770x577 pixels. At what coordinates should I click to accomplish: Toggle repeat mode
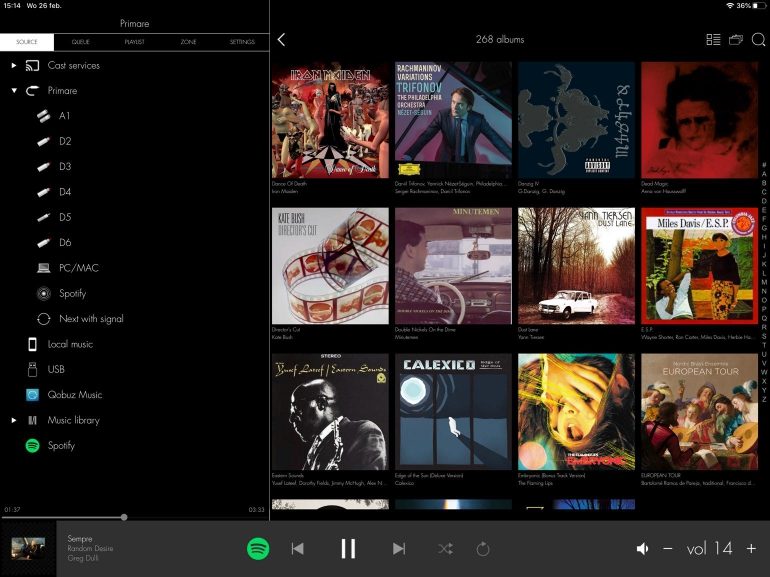[x=483, y=548]
